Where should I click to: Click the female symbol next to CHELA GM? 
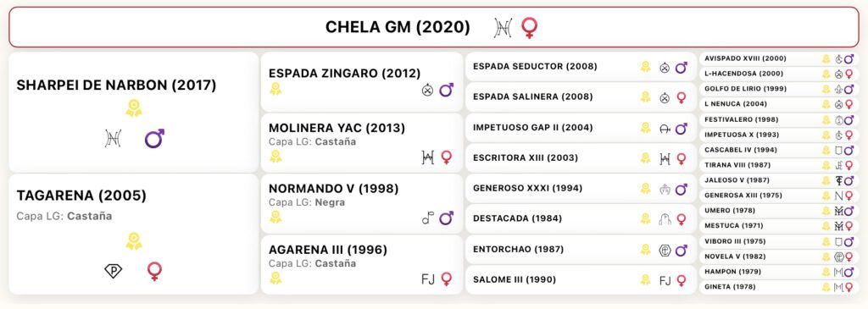[530, 28]
